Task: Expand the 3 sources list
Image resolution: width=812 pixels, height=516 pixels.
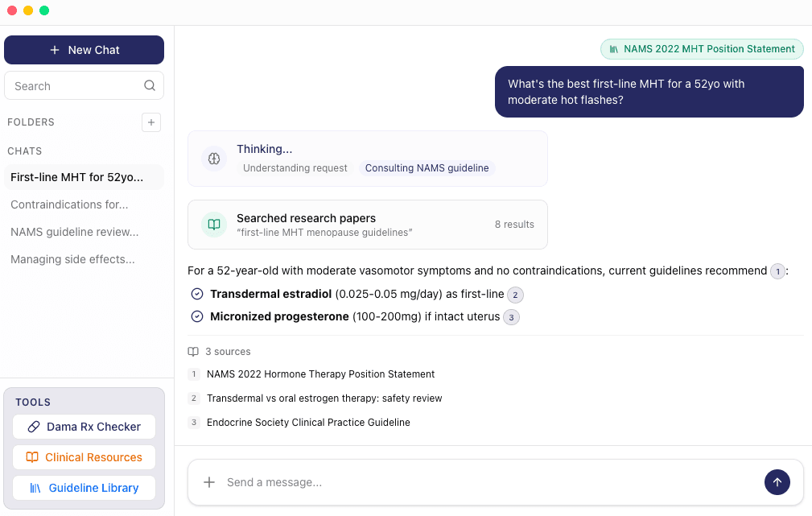Action: 219,351
